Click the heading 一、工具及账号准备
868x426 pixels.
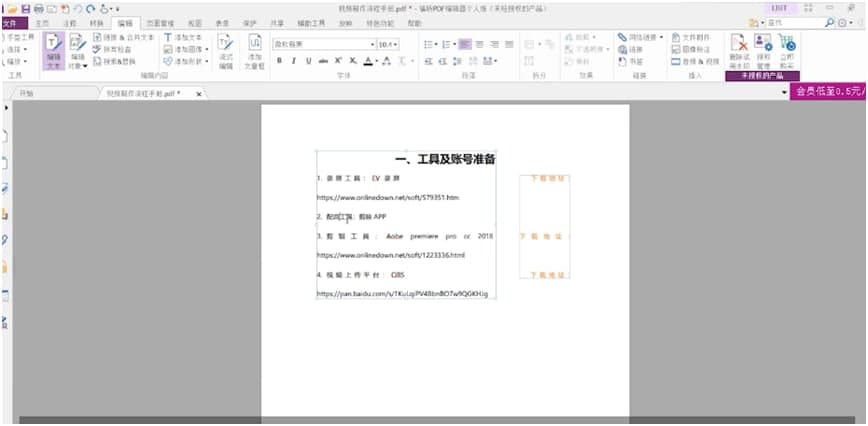click(445, 160)
